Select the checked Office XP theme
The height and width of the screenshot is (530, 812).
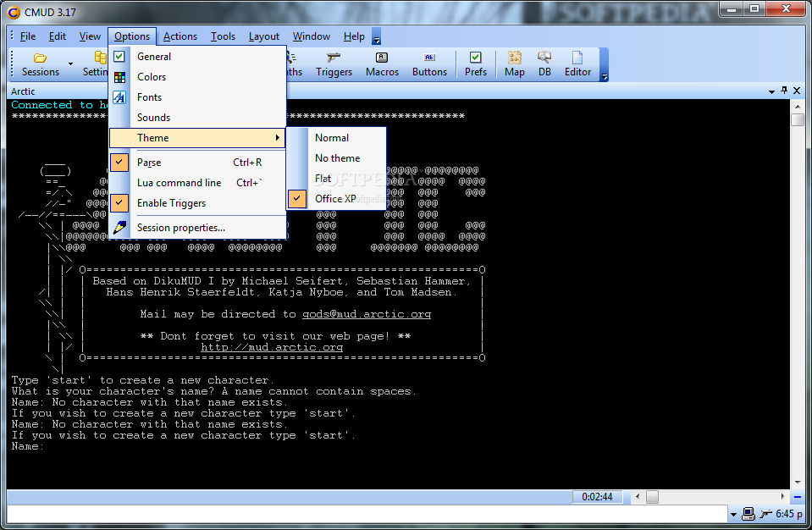tap(337, 199)
